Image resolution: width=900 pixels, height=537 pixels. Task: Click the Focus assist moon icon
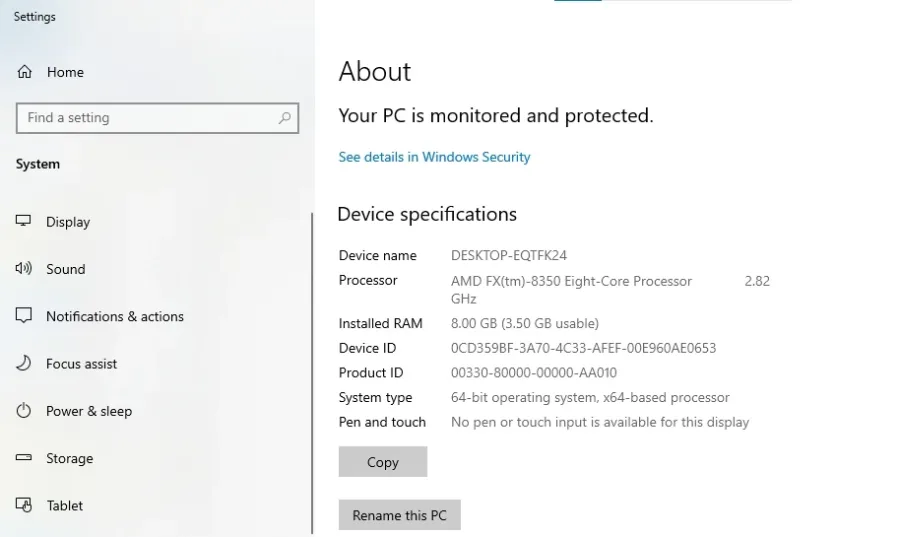pyautogui.click(x=24, y=364)
